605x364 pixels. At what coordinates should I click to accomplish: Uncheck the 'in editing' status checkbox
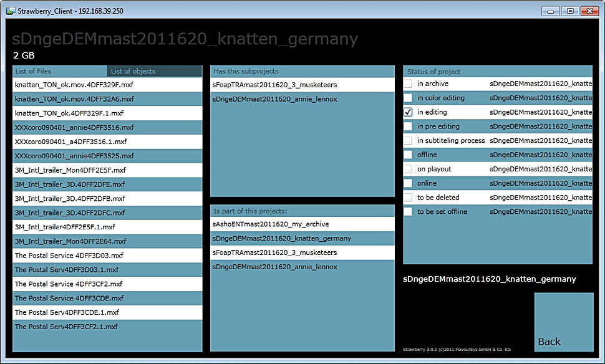(x=408, y=112)
